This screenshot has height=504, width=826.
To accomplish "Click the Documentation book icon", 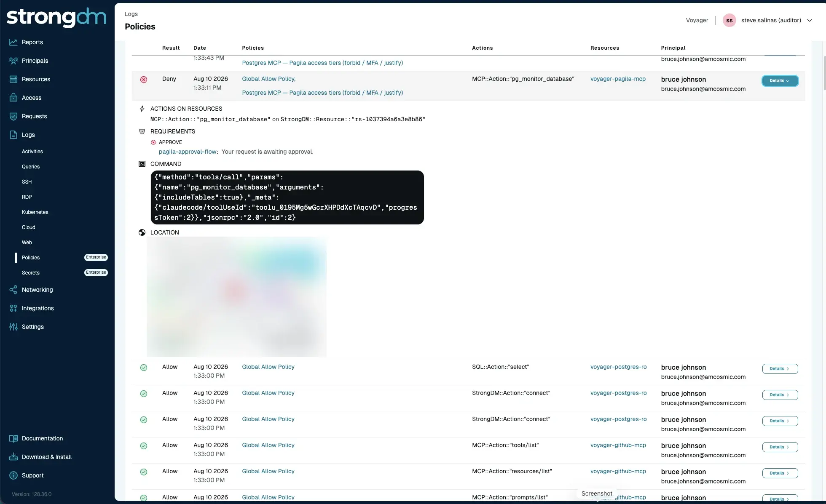I will 13,438.
